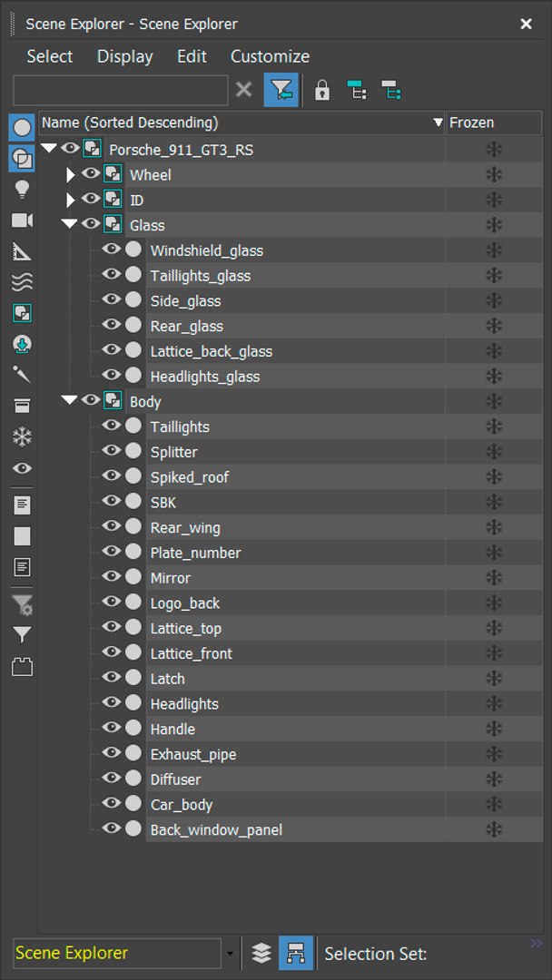Hide the Body group
552x980 pixels.
pyautogui.click(x=91, y=400)
